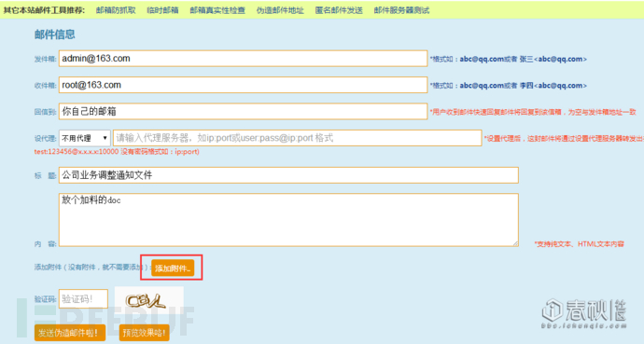Click the message body textarea 放个加料的doc
The image size is (644, 344).
(x=288, y=220)
